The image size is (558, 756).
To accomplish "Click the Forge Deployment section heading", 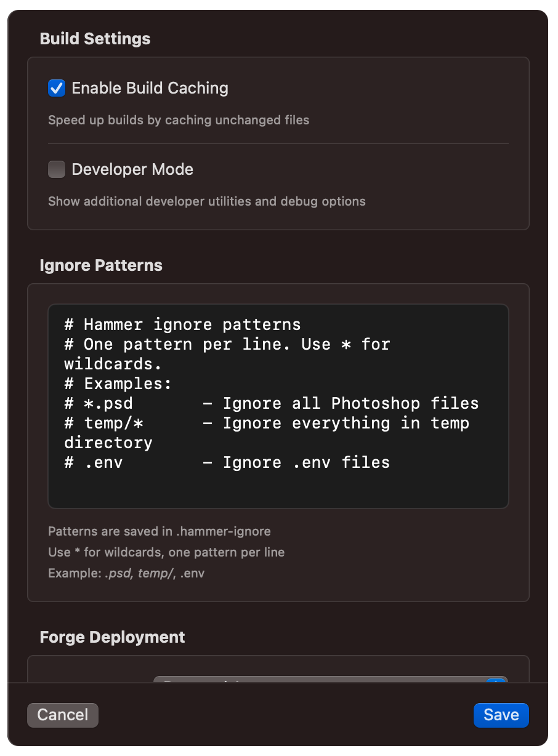I will (x=112, y=637).
